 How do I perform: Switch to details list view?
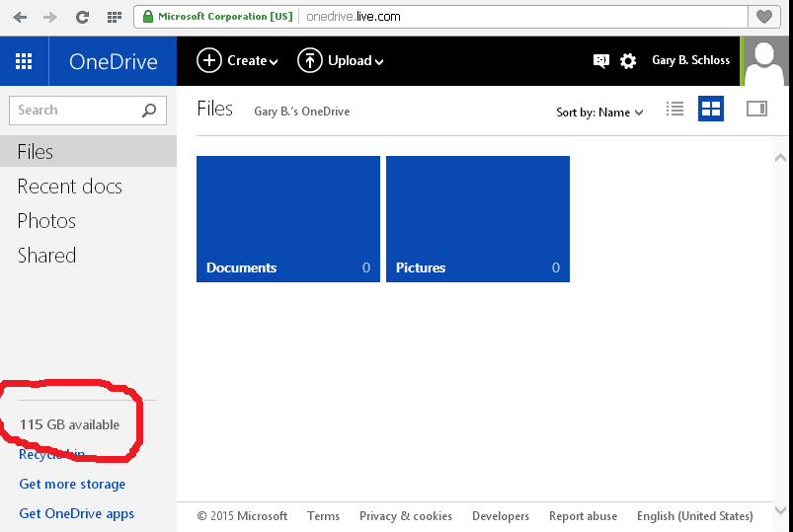point(674,109)
